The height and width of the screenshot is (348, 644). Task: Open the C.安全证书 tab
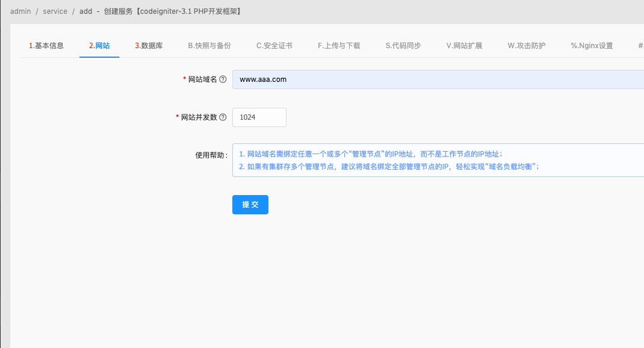pyautogui.click(x=274, y=46)
